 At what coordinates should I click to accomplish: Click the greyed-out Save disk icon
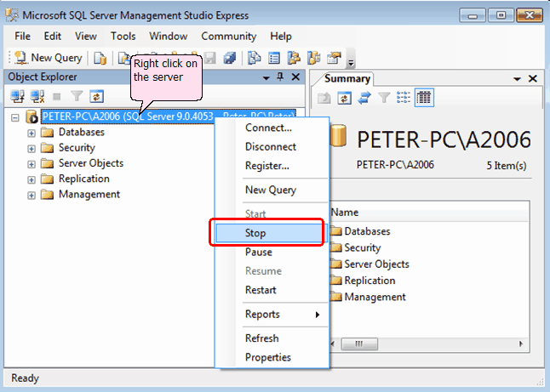coord(210,58)
